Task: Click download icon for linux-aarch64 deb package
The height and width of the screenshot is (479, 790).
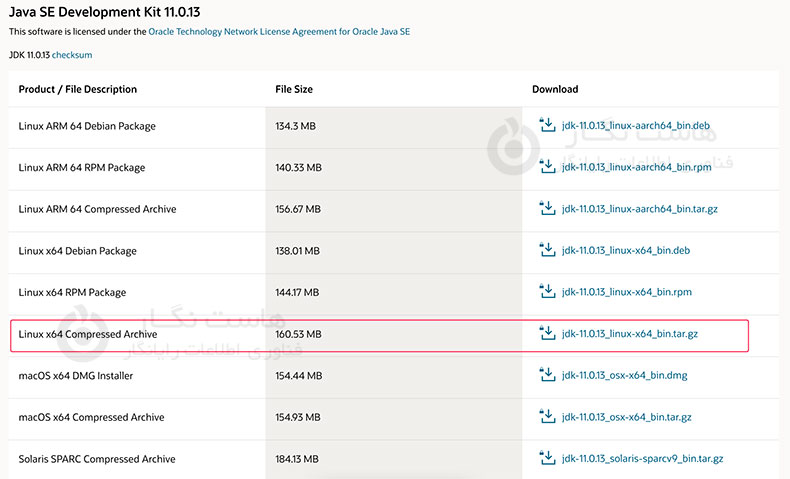Action: click(x=546, y=125)
